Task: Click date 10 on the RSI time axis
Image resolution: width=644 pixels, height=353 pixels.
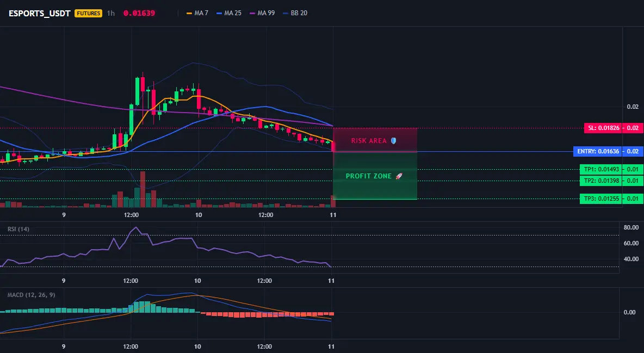Action: tap(197, 281)
